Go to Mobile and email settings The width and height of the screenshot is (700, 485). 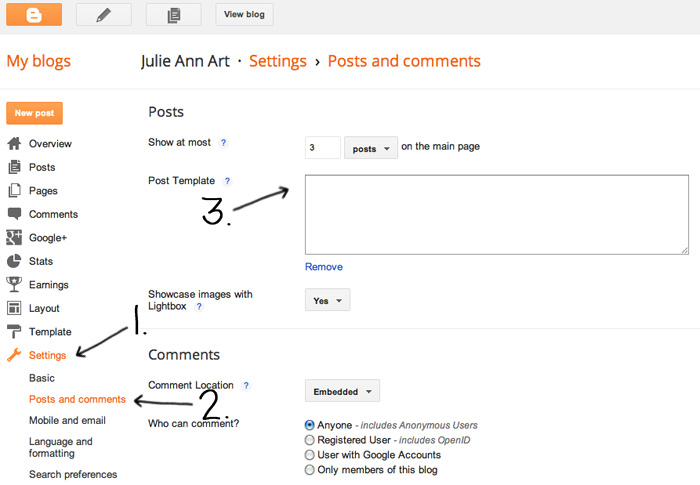tap(67, 420)
